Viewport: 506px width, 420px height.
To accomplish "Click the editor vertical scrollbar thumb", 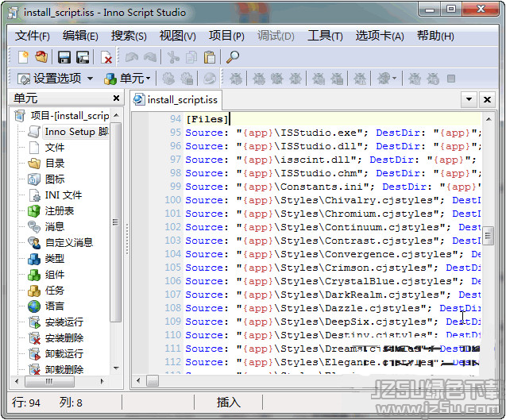I will [x=489, y=236].
